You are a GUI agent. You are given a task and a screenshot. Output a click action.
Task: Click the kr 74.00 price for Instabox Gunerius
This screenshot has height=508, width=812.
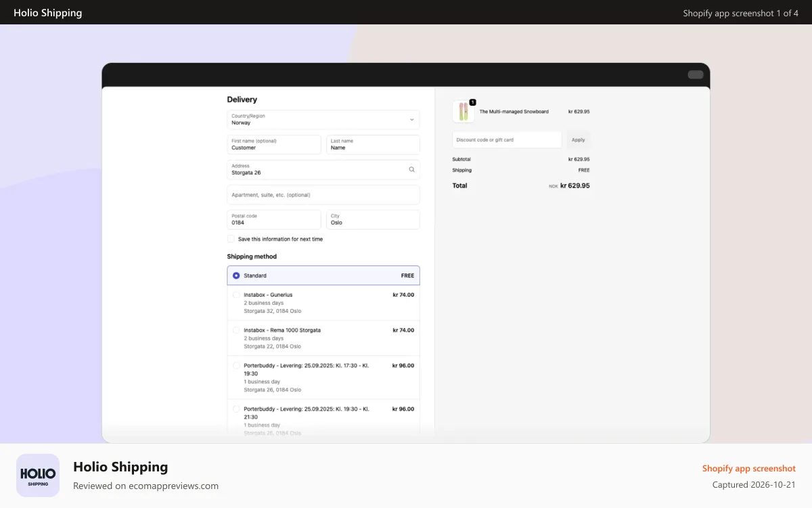coord(403,295)
